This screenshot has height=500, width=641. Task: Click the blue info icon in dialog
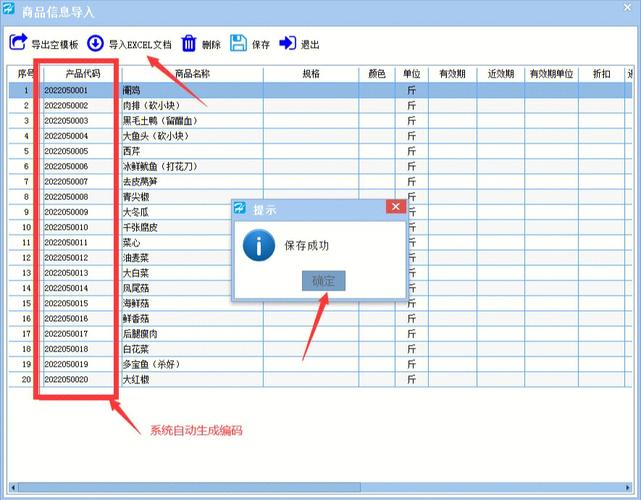point(259,245)
